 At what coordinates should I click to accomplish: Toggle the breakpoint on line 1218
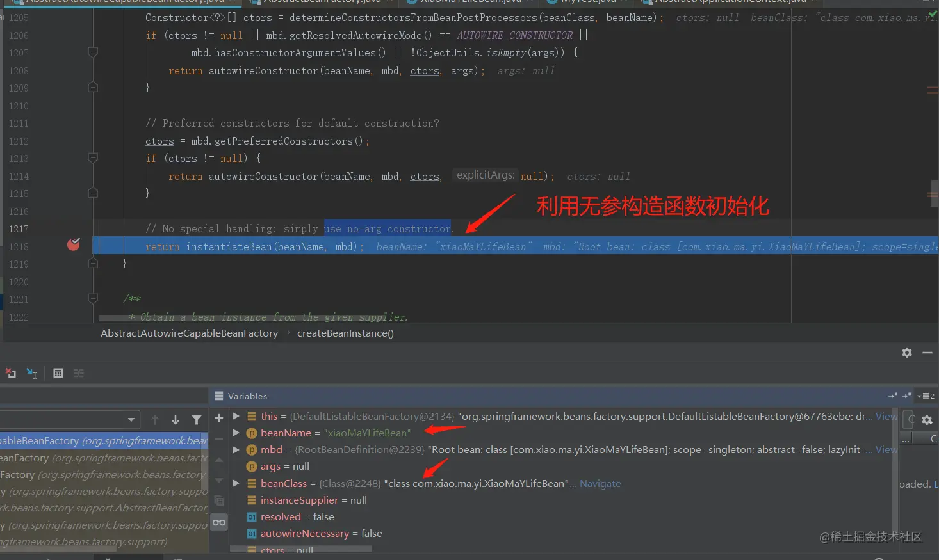[x=74, y=244]
